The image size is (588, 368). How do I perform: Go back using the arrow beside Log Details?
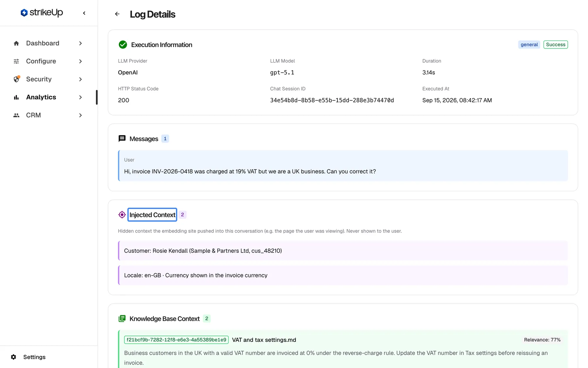click(117, 14)
